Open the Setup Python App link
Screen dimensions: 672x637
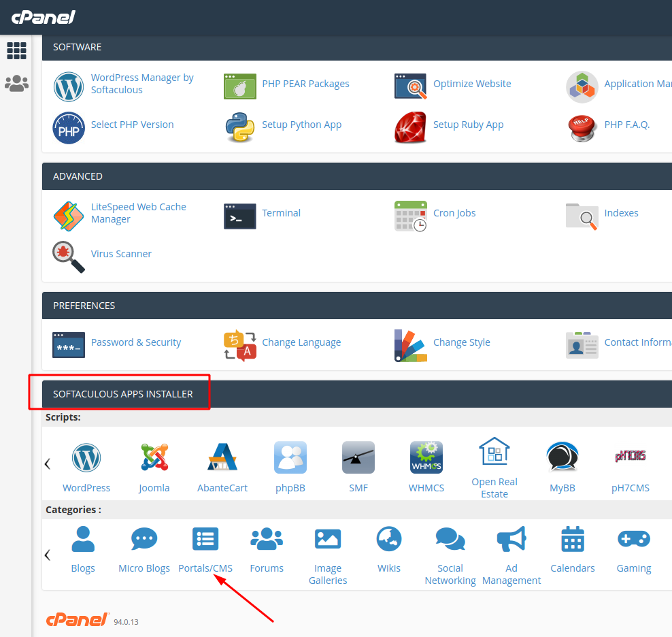(302, 125)
